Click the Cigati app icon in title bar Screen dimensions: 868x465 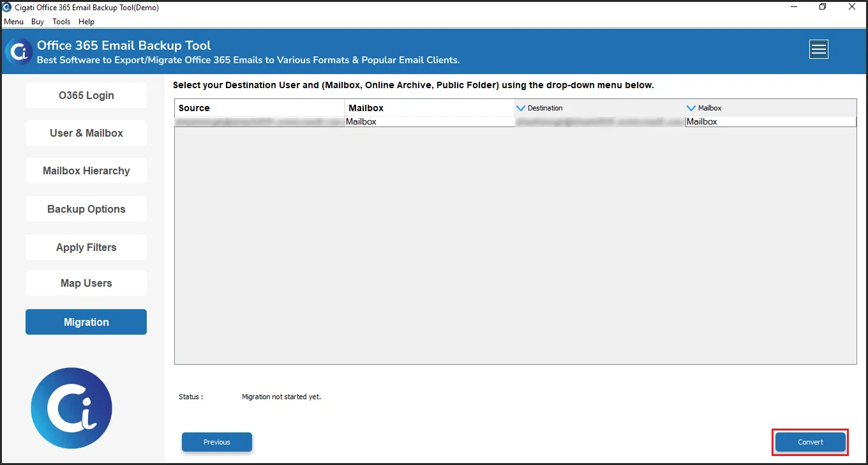pyautogui.click(x=7, y=8)
